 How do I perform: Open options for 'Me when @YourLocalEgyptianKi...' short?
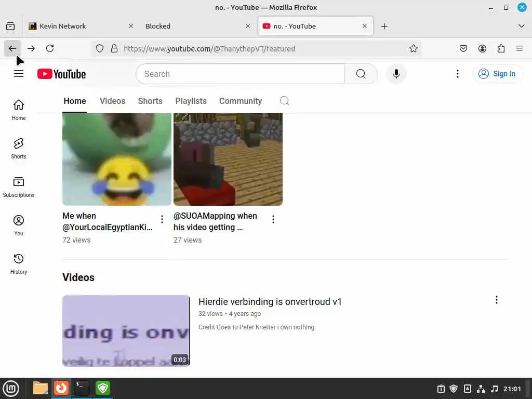[162, 219]
